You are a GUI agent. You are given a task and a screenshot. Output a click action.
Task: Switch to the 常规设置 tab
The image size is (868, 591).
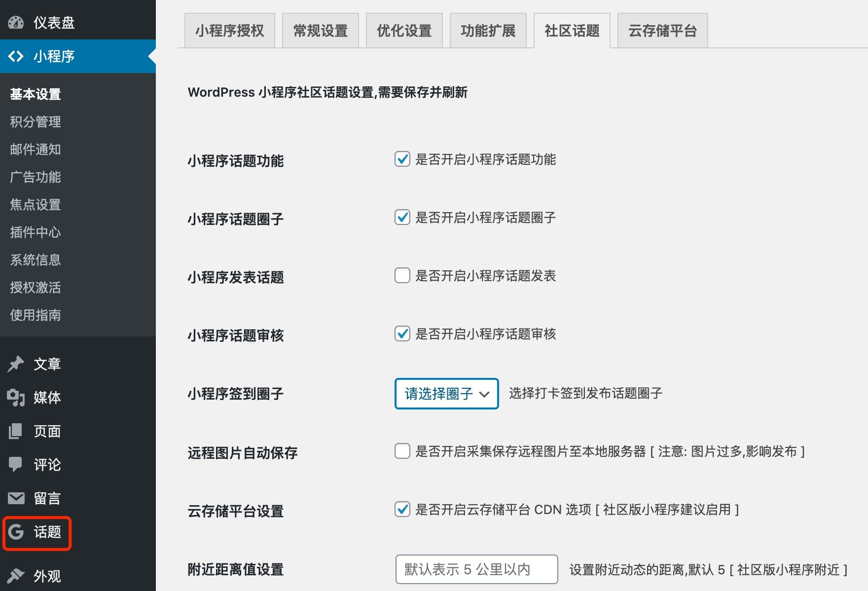[321, 31]
